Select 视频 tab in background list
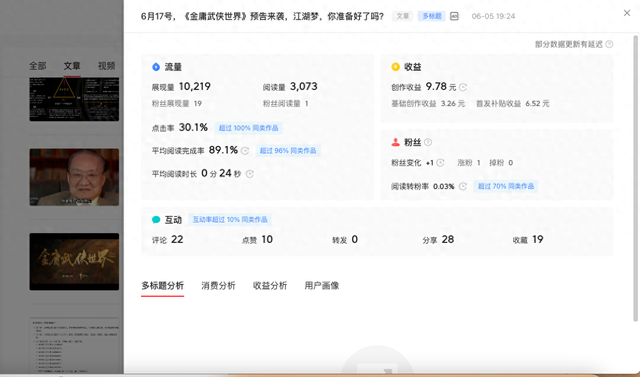The image size is (640, 377). click(107, 66)
